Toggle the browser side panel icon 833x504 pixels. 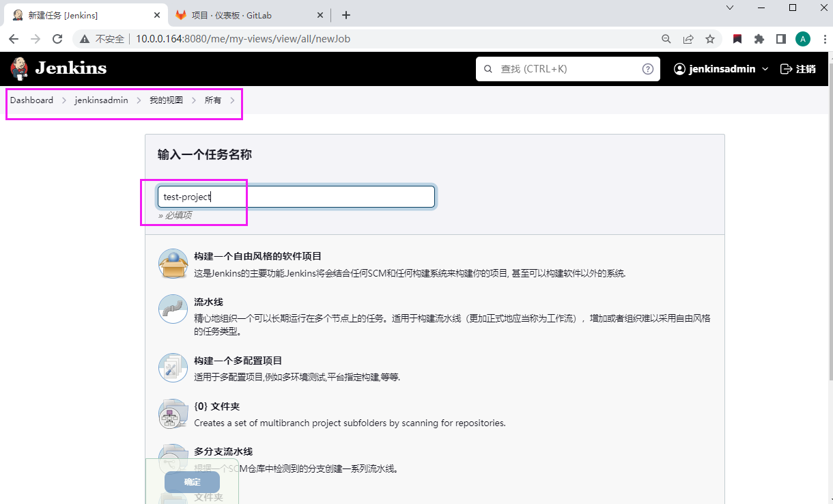(x=781, y=39)
